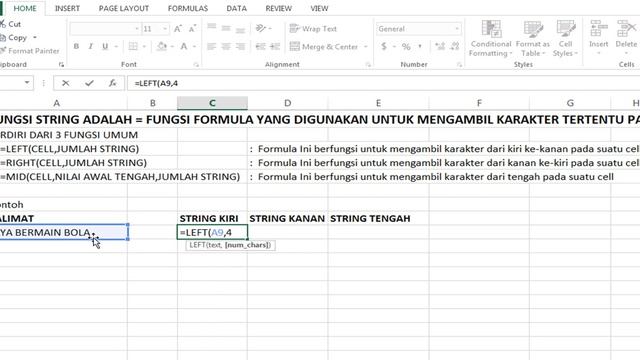Align text to the top
The height and width of the screenshot is (360, 640).
tap(211, 28)
